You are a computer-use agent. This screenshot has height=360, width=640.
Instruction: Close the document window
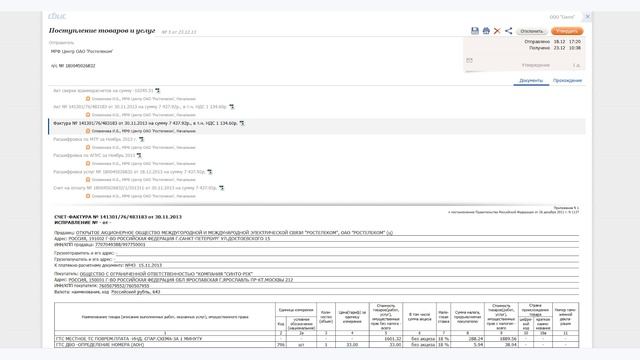[x=587, y=17]
